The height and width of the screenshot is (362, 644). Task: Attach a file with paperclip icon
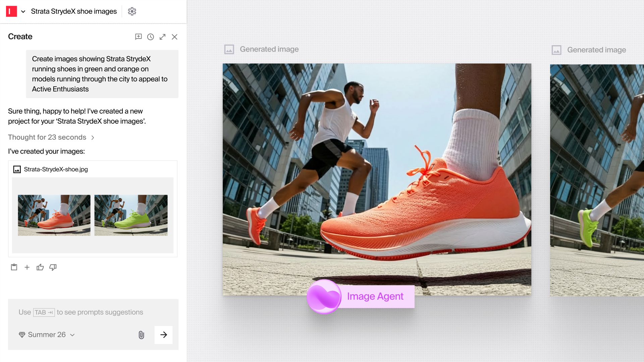click(x=141, y=335)
